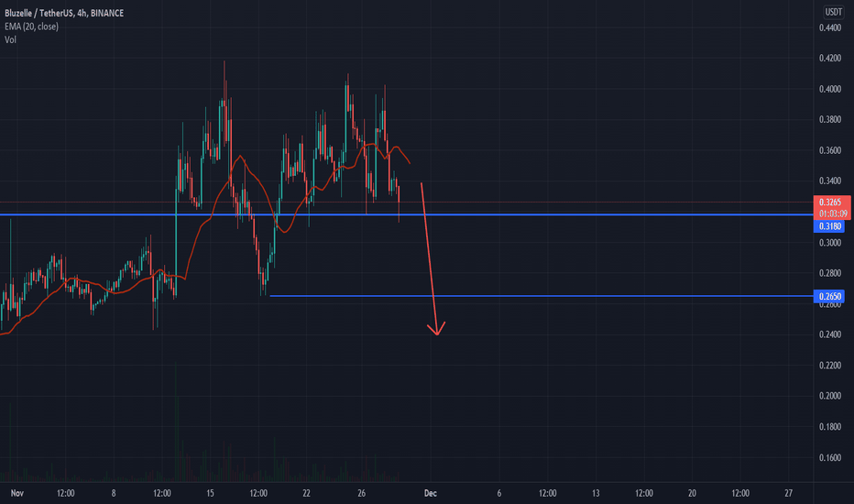Open the USDT currency selector
The width and height of the screenshot is (854, 504).
tap(833, 12)
